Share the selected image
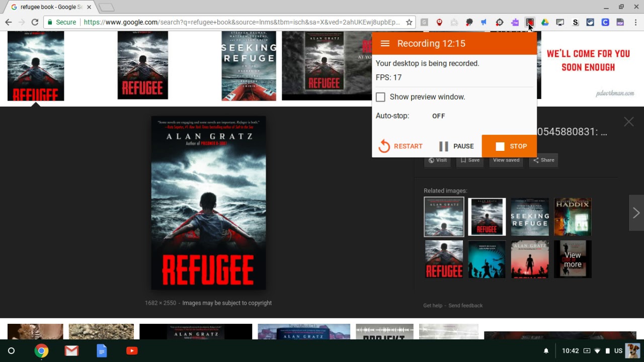 click(x=543, y=160)
